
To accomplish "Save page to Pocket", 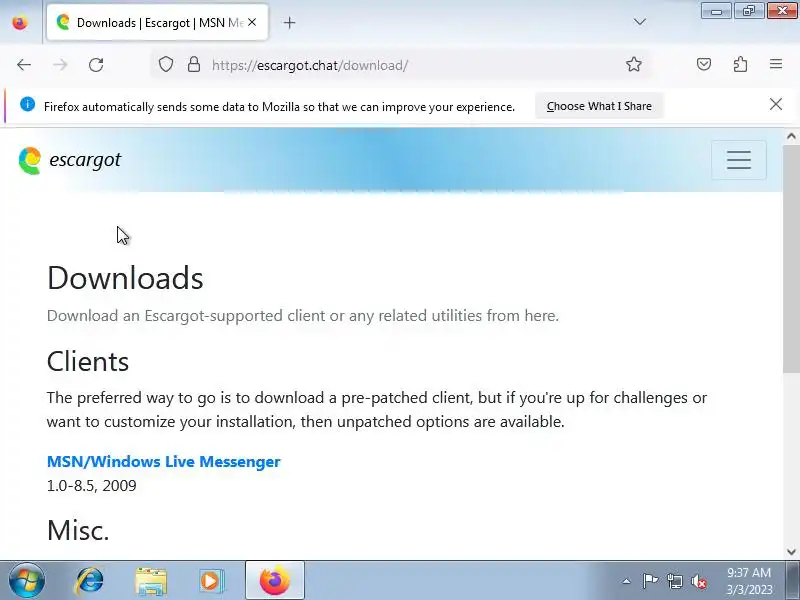I will click(x=704, y=64).
